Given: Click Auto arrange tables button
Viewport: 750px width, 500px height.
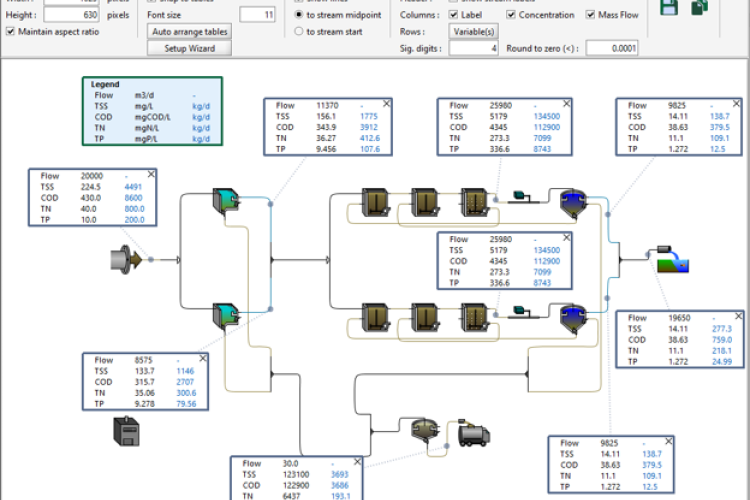Looking at the screenshot, I should point(189,32).
